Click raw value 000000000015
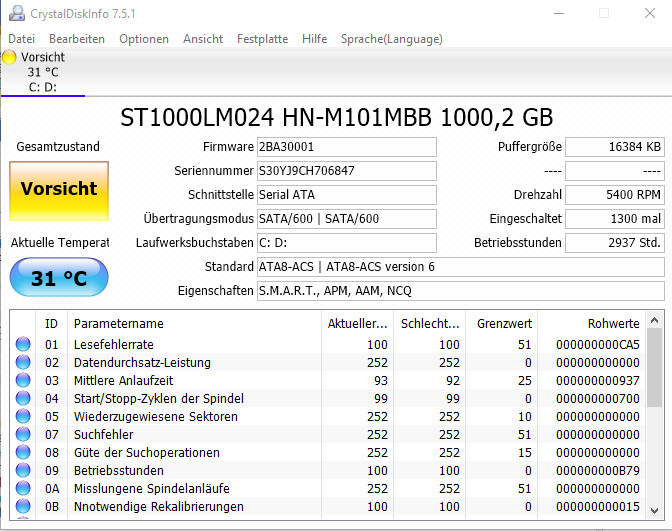The image size is (672, 531). 598,507
